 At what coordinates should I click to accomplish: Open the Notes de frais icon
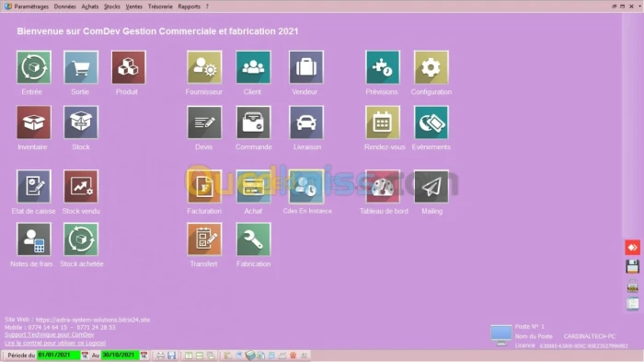point(34,239)
